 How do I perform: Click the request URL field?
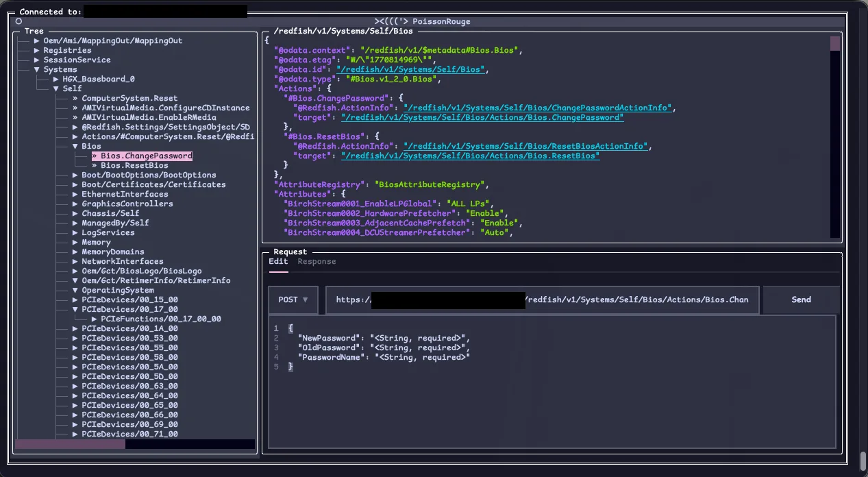(543, 299)
